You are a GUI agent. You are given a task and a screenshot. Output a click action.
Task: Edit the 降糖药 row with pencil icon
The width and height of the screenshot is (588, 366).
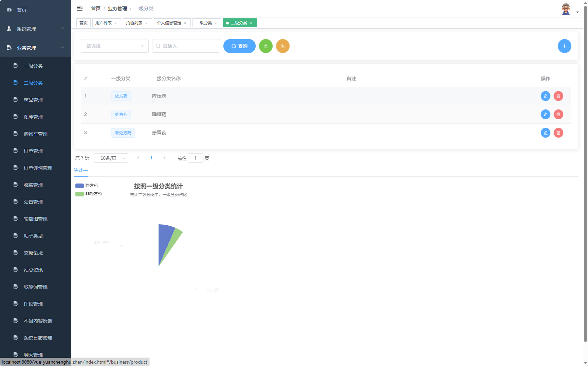pos(545,114)
